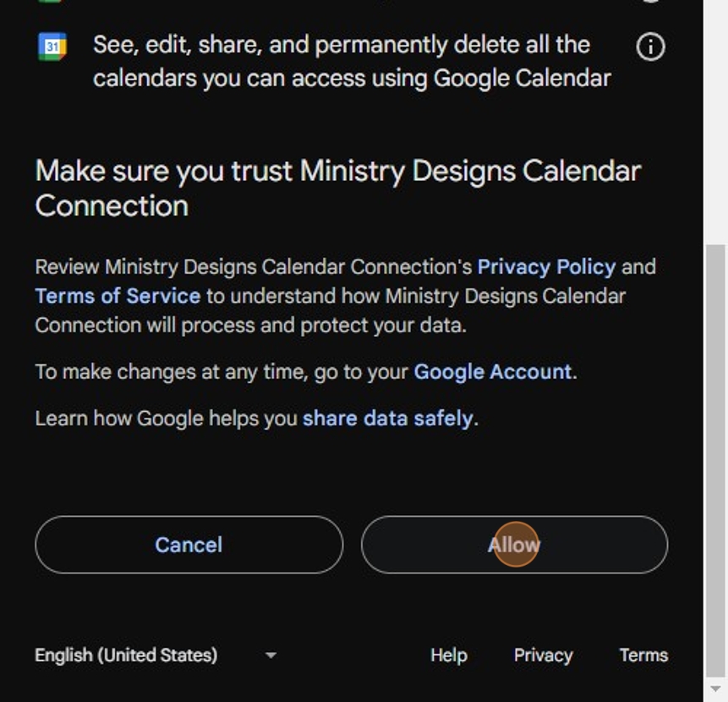Open Privacy in the footer
Screen dimensions: 728x702
pyautogui.click(x=543, y=655)
